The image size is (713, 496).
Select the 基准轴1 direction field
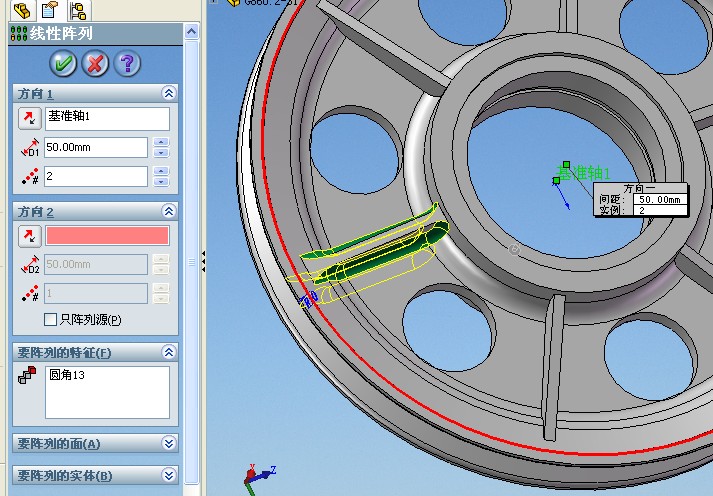(107, 119)
